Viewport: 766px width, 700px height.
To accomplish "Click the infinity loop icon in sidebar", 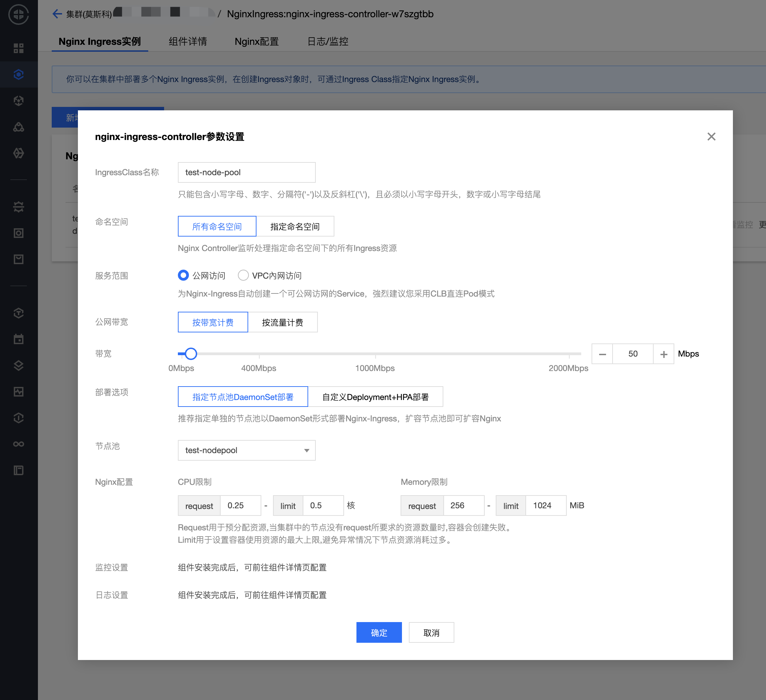I will (x=19, y=444).
